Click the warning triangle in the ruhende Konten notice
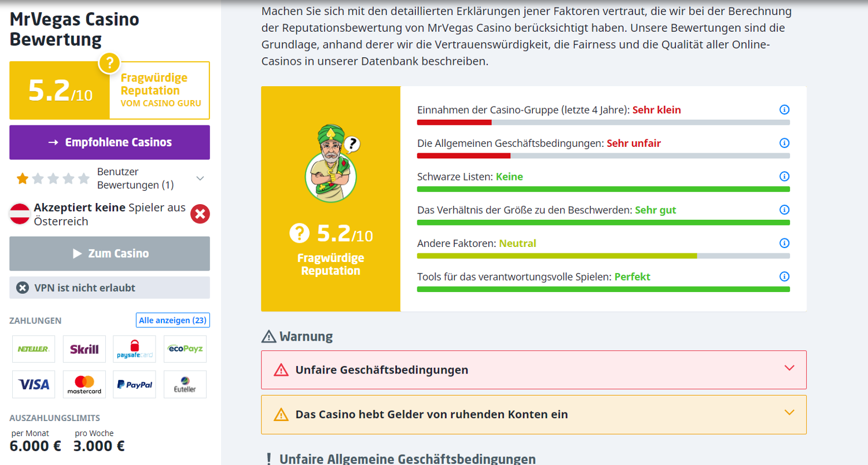 282,414
